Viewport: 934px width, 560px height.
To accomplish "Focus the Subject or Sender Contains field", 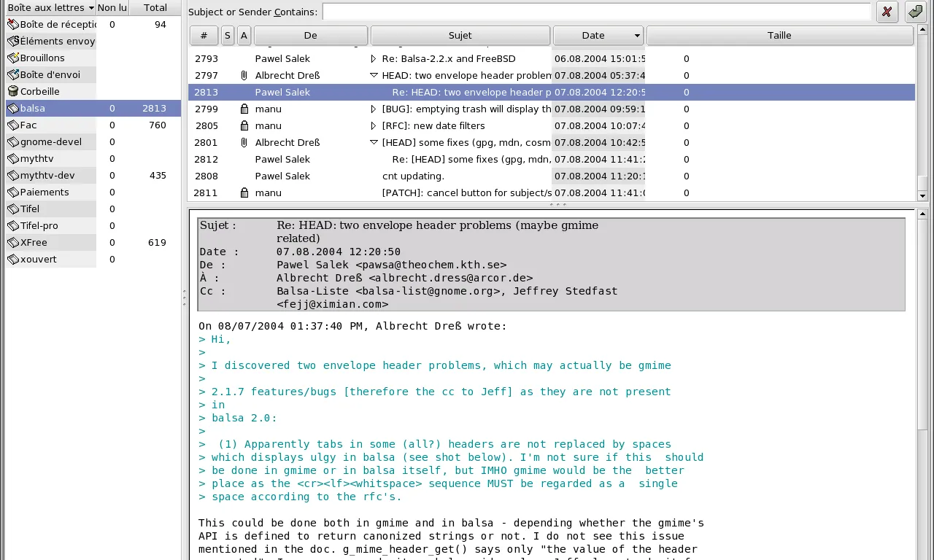I will click(x=597, y=12).
